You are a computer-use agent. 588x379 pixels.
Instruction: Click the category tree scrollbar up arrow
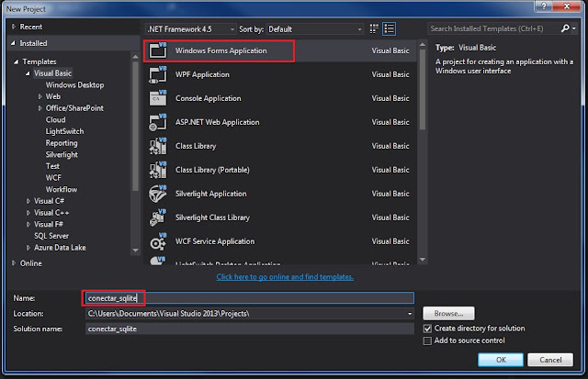click(x=135, y=57)
